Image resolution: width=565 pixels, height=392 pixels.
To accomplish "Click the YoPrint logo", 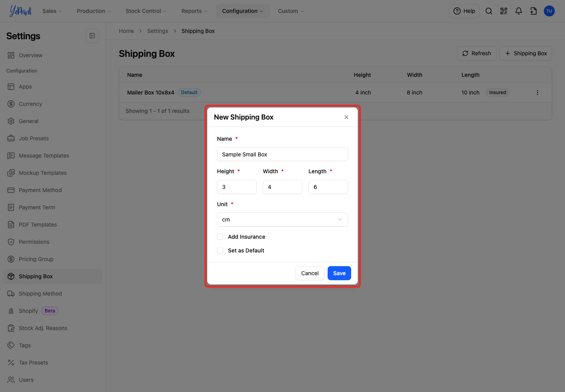I will [x=21, y=11].
